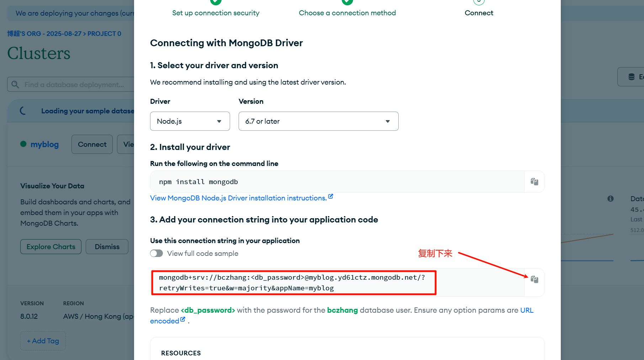Screen dimensions: 644x360
Task: Click the info icon beside data chart
Action: click(611, 199)
